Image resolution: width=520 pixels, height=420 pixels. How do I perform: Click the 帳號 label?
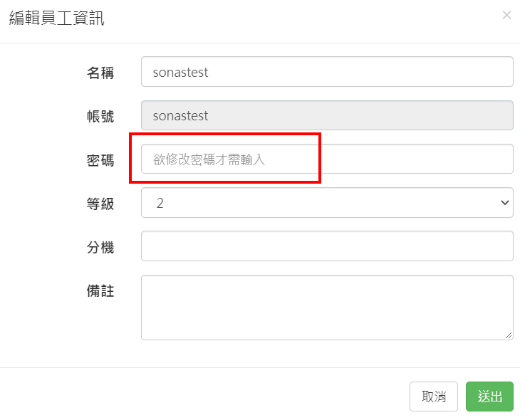pos(100,116)
